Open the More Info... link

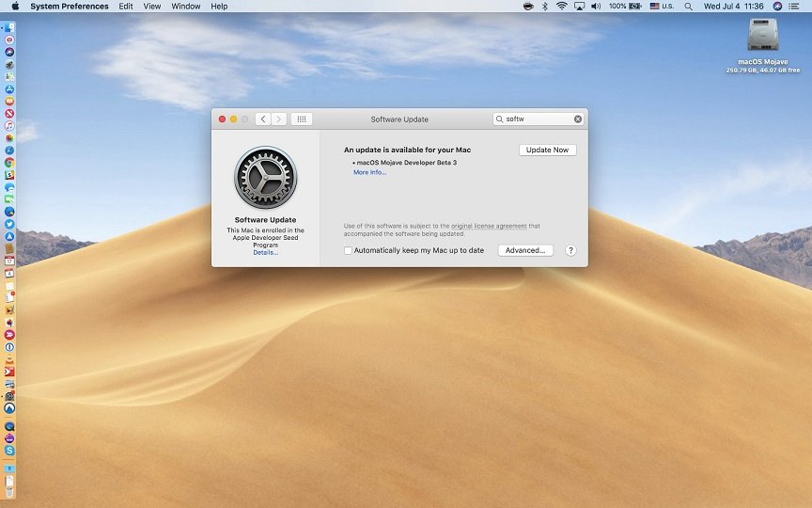369,172
